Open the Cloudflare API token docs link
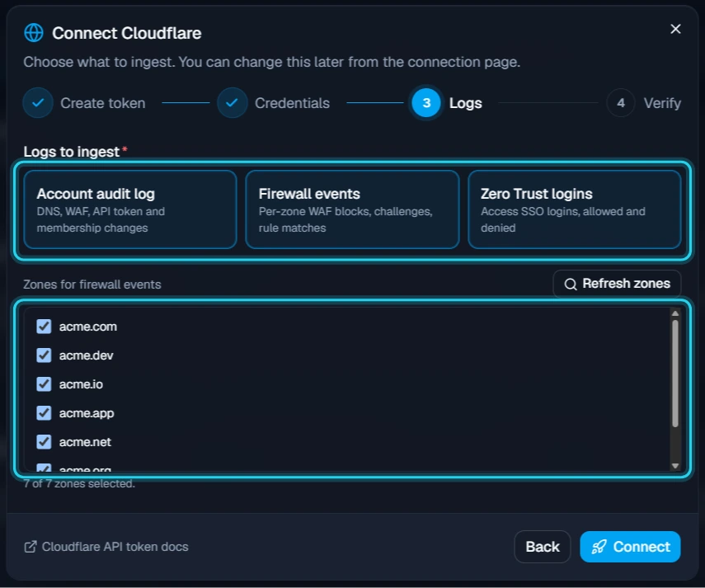This screenshot has width=705, height=588. (x=106, y=547)
